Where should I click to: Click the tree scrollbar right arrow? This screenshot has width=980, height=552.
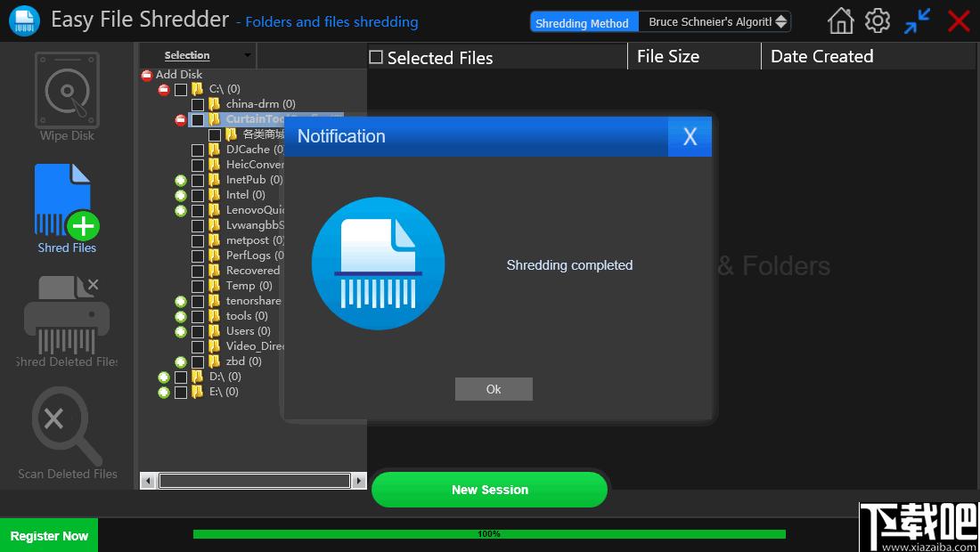(x=359, y=481)
